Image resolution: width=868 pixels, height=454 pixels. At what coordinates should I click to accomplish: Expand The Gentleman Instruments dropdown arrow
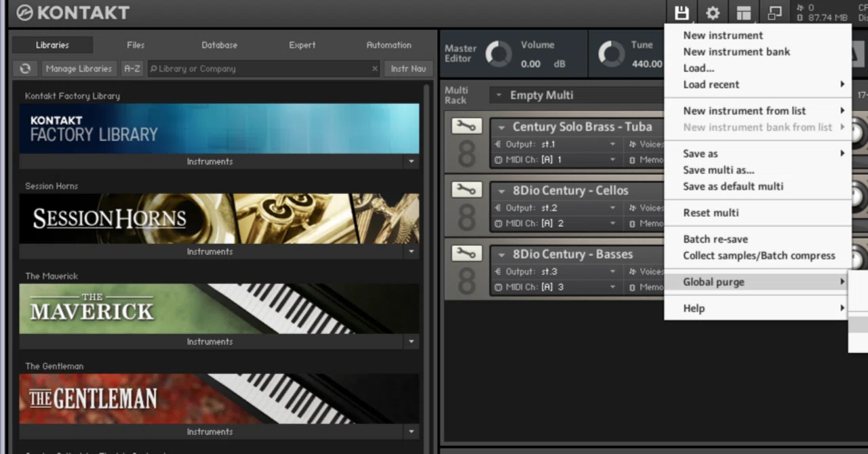pos(411,432)
